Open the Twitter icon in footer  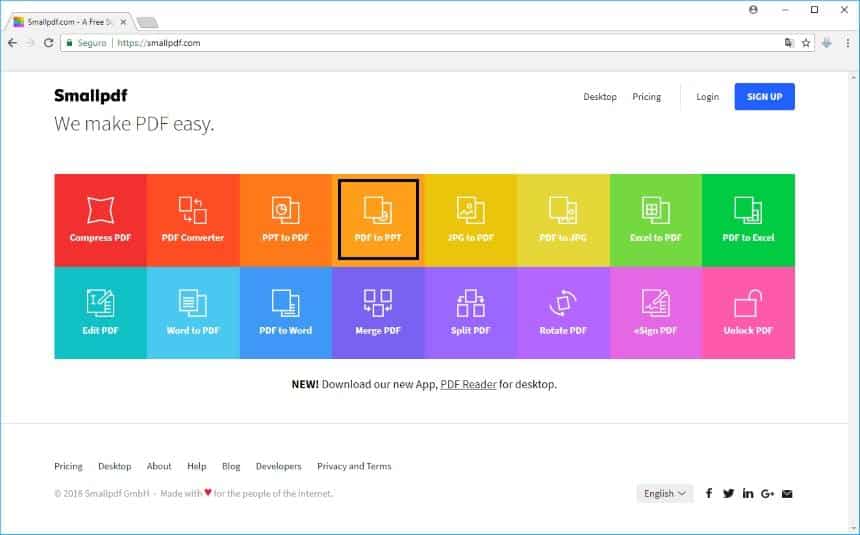pyautogui.click(x=728, y=494)
